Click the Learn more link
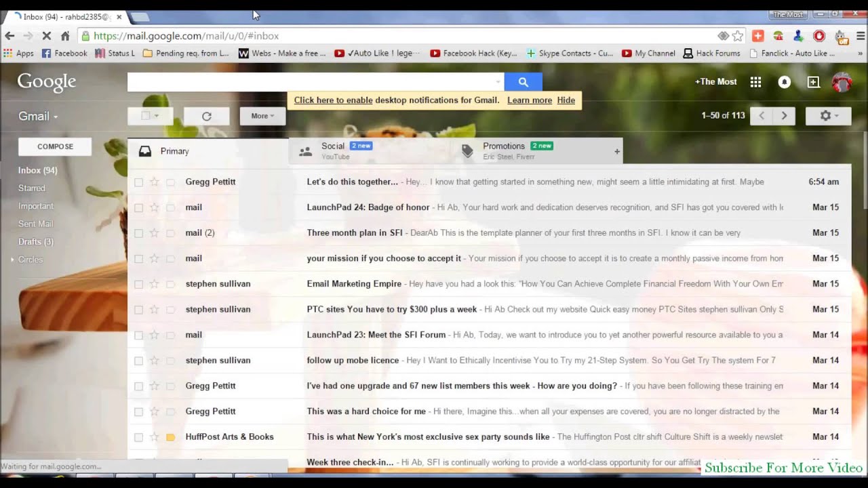Image resolution: width=868 pixels, height=488 pixels. (530, 100)
